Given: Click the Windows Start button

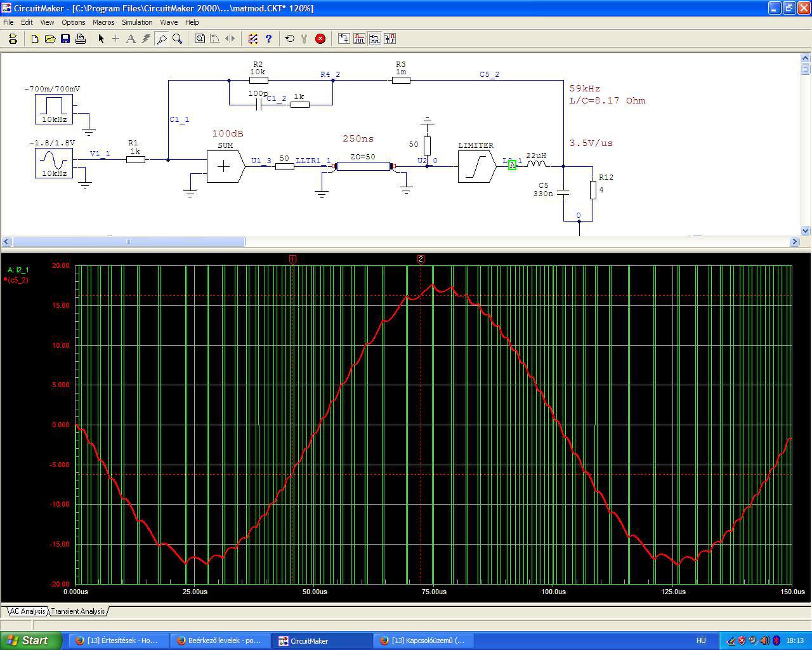Looking at the screenshot, I should [31, 640].
